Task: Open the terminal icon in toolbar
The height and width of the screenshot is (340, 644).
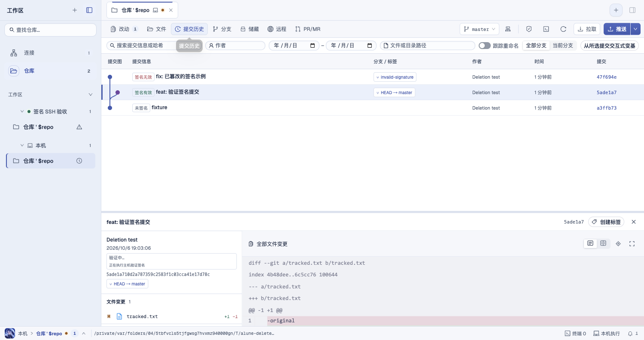Action: pyautogui.click(x=546, y=29)
